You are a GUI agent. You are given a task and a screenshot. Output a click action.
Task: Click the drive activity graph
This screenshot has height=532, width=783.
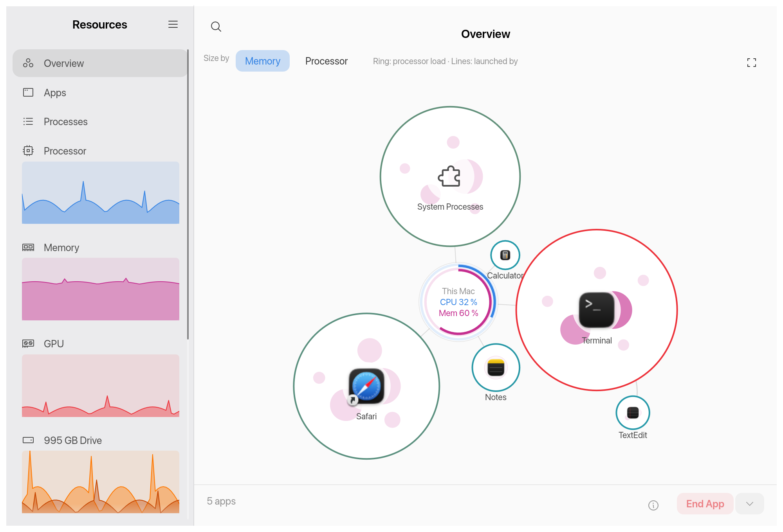tap(101, 482)
